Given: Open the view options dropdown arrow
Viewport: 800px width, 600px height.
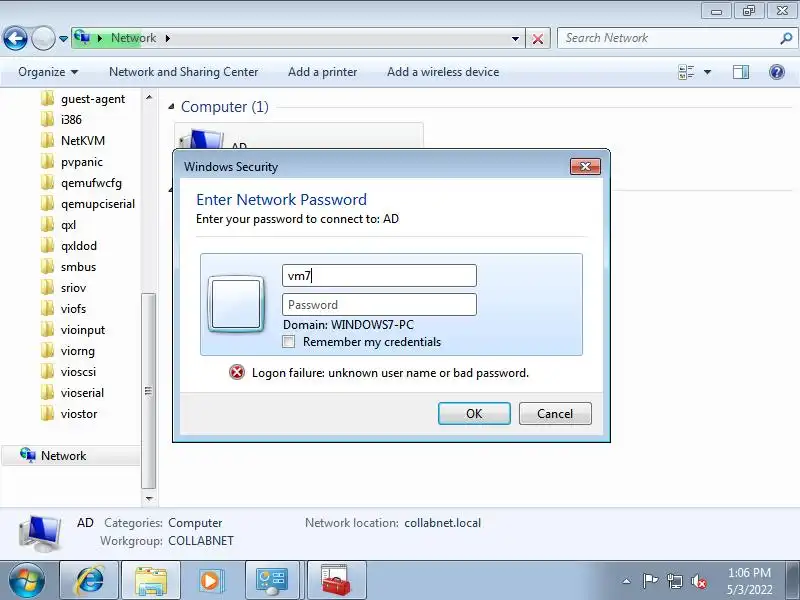Looking at the screenshot, I should 708,72.
